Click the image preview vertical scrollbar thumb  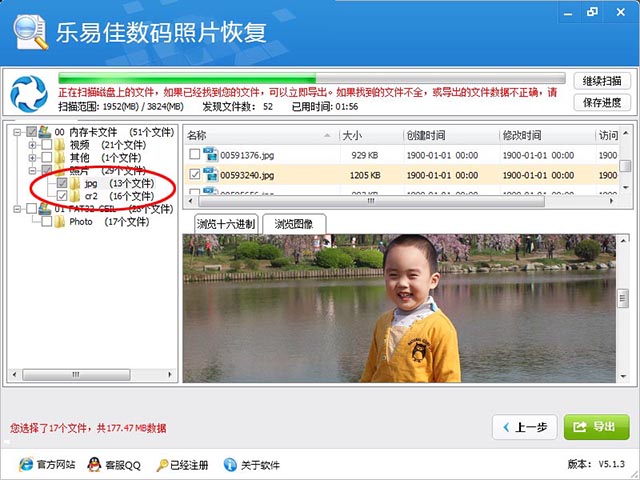click(x=623, y=298)
